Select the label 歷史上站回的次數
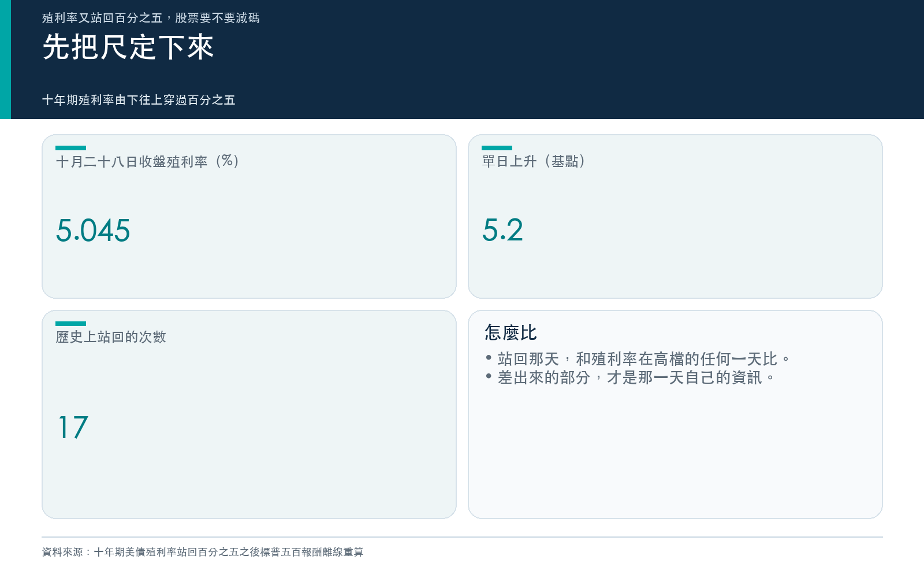 click(111, 337)
